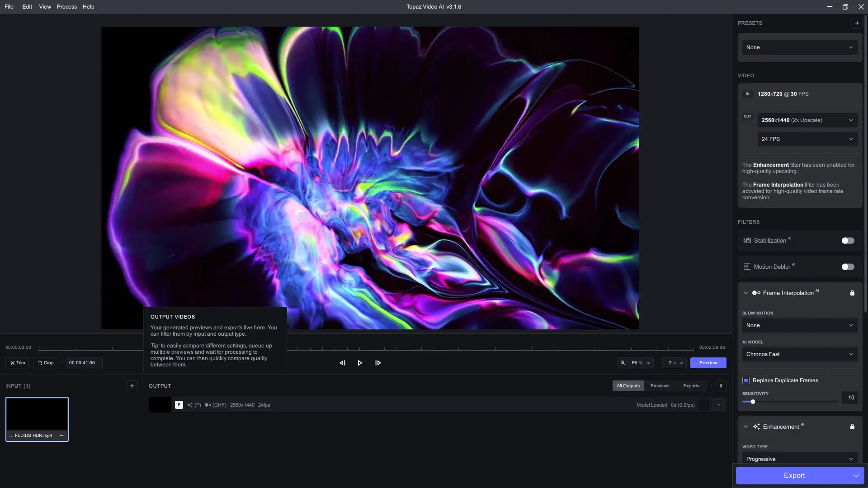Collapse the Frame Interpolation section
The width and height of the screenshot is (868, 488).
click(x=746, y=293)
